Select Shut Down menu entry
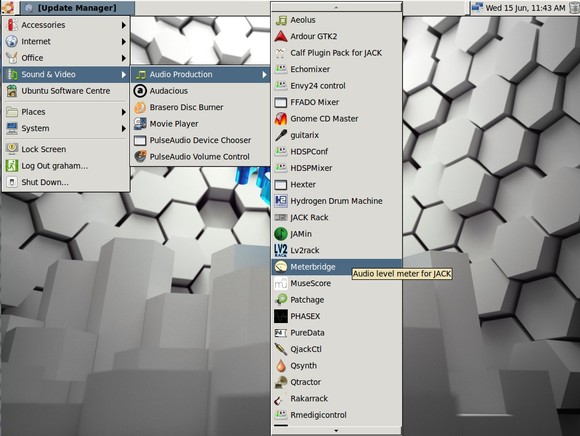Viewport: 580px width, 436px height. point(66,182)
